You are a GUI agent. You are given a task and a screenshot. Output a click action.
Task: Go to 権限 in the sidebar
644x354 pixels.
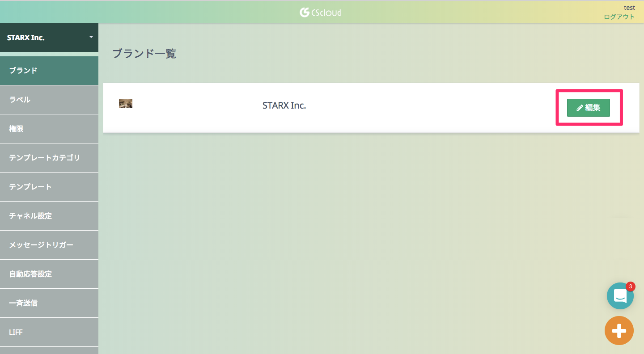pos(49,129)
